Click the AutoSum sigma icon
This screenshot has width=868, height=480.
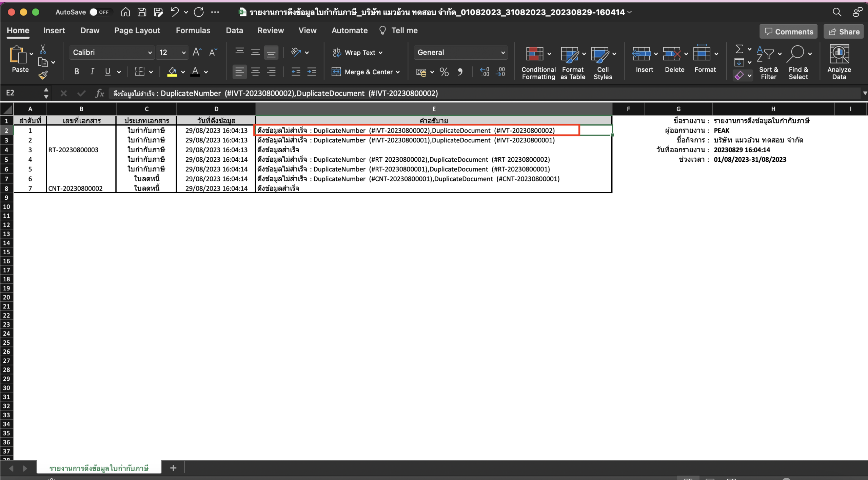739,49
